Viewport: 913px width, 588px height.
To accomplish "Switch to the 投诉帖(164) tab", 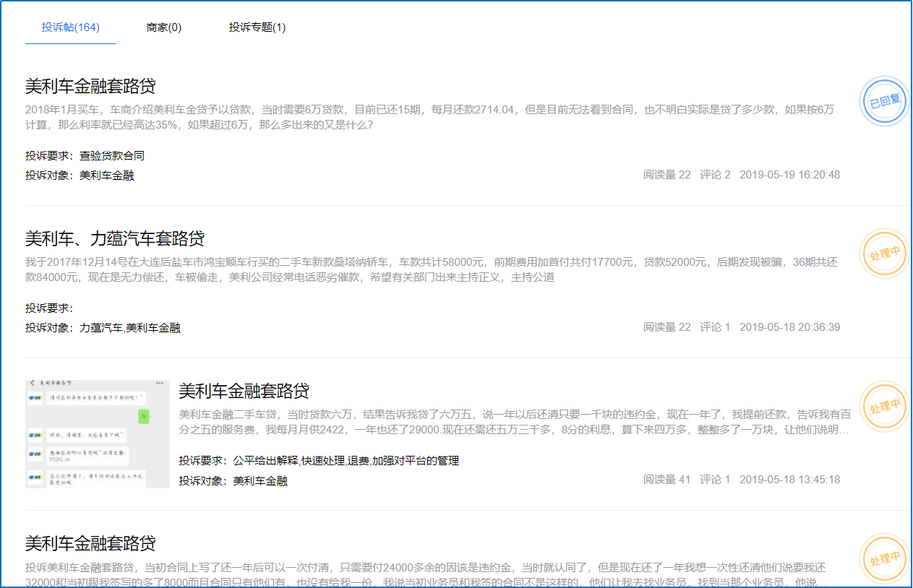I will coord(70,27).
